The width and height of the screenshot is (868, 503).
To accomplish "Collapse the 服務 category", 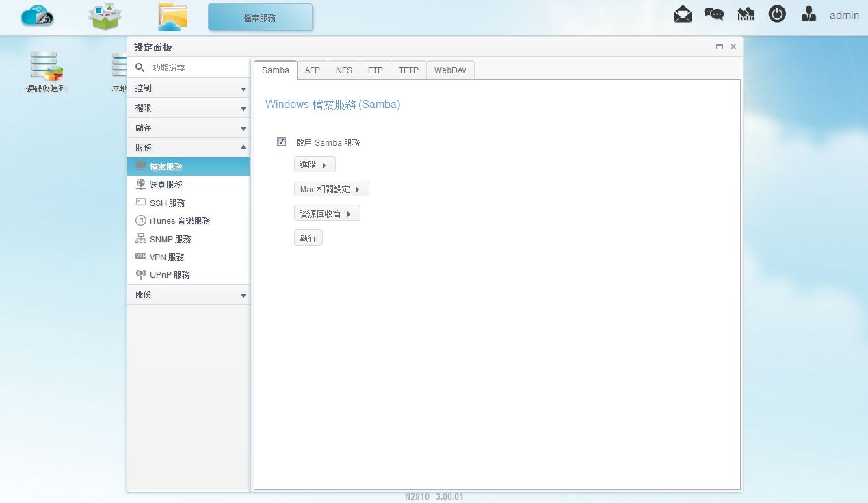I will click(x=189, y=147).
